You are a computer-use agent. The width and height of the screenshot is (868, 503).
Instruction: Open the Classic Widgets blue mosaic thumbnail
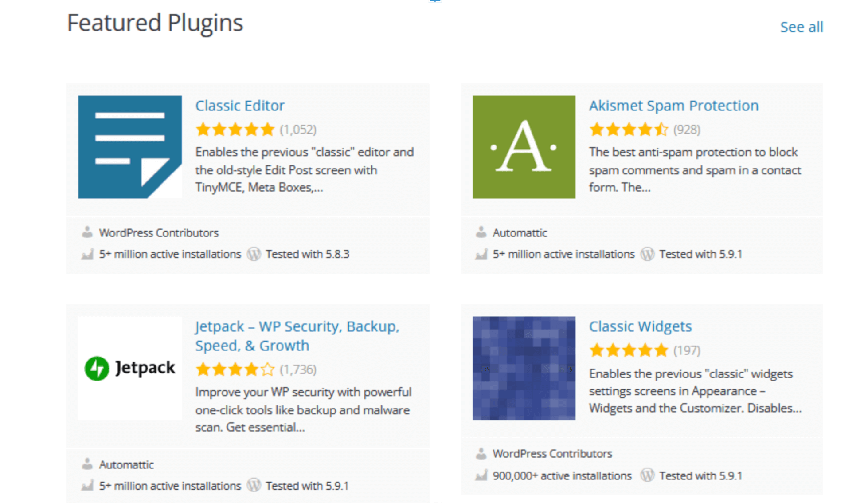coord(524,368)
